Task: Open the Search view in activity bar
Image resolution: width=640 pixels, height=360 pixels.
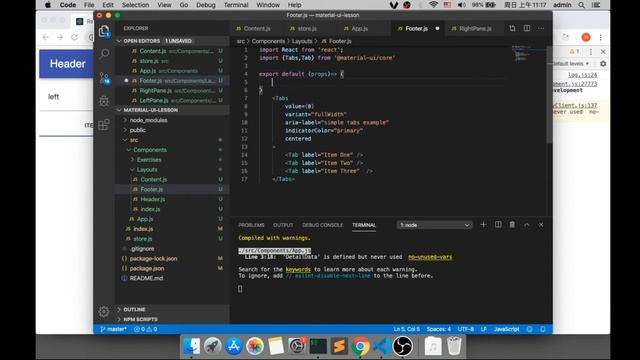Action: coord(104,54)
